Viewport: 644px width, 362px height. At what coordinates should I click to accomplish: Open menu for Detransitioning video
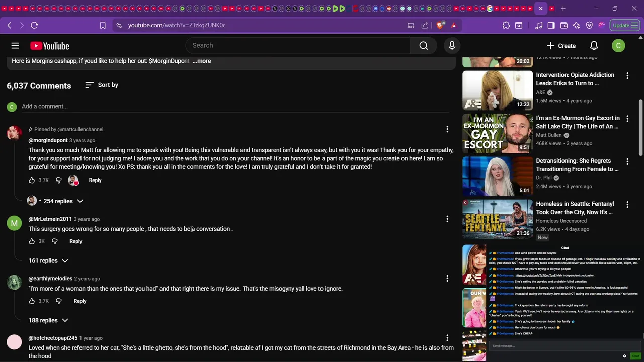tap(627, 162)
